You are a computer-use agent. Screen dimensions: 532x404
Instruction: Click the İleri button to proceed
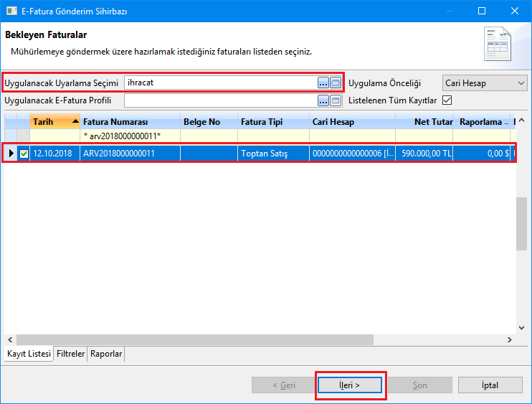351,385
